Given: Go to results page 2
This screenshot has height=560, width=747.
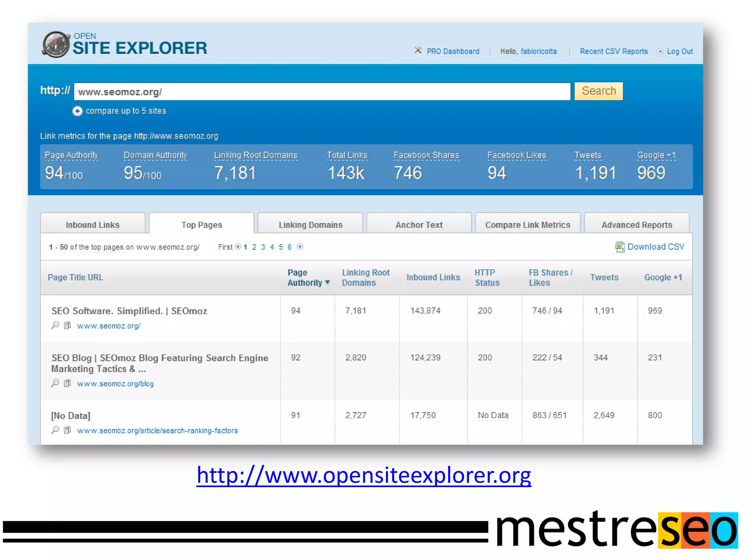Looking at the screenshot, I should [254, 247].
